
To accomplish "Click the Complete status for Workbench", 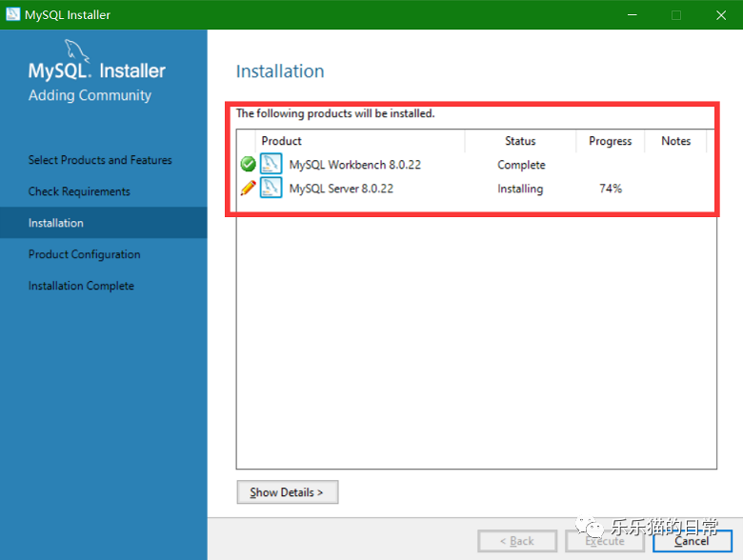I will click(x=521, y=165).
